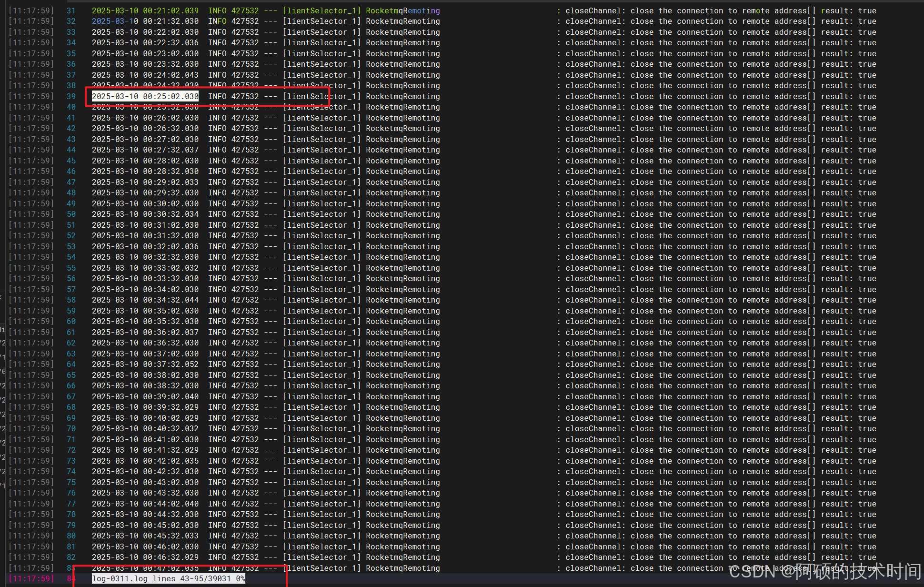The image size is (924, 587).
Task: Click timestamp 00:34:32.044 on line 58
Action: pyautogui.click(x=171, y=300)
